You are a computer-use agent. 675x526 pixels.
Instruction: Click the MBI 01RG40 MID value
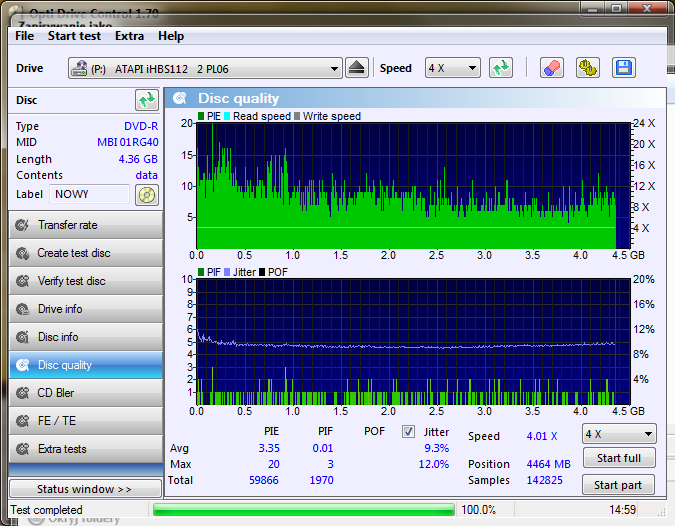tap(127, 142)
